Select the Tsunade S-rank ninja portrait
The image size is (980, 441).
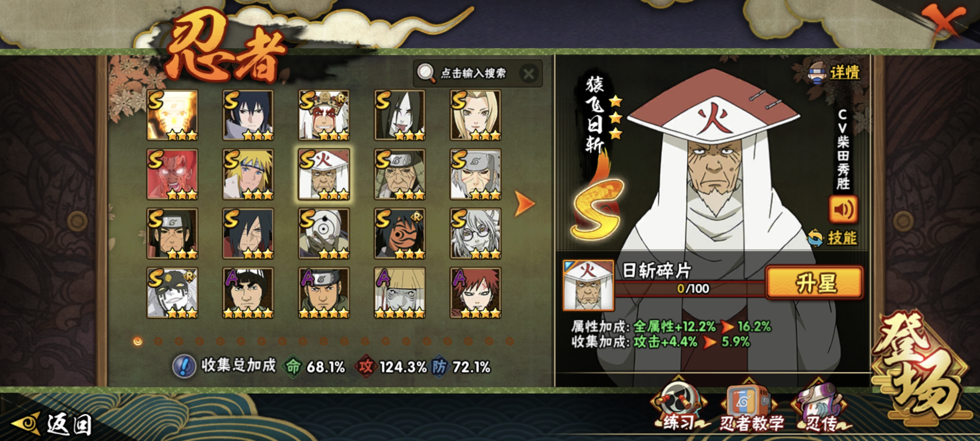click(x=476, y=115)
